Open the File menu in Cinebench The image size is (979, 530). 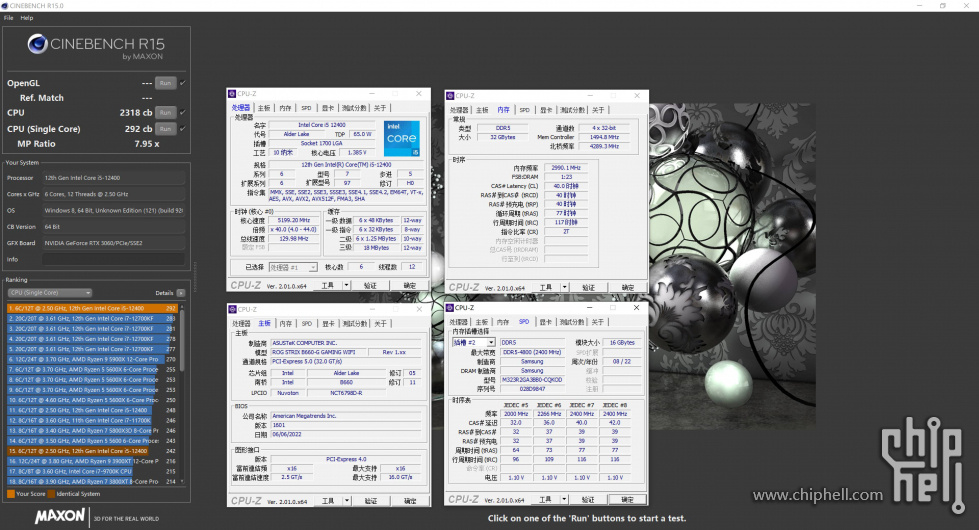[8, 17]
